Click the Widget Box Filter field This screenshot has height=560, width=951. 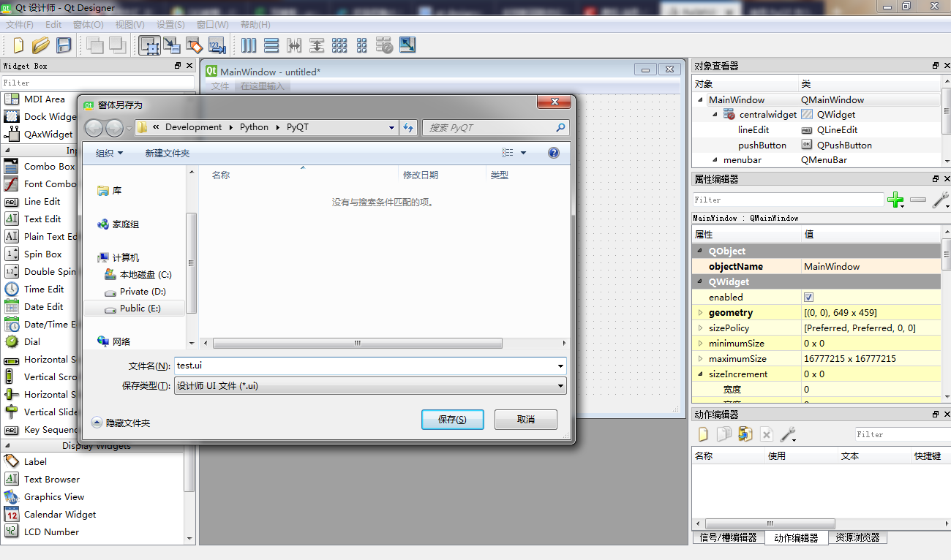coord(98,83)
